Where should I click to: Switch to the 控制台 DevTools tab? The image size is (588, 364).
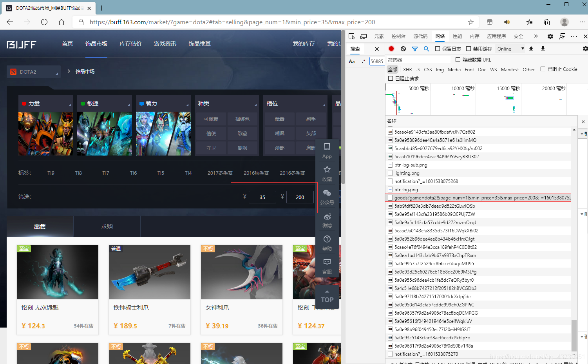click(x=398, y=36)
